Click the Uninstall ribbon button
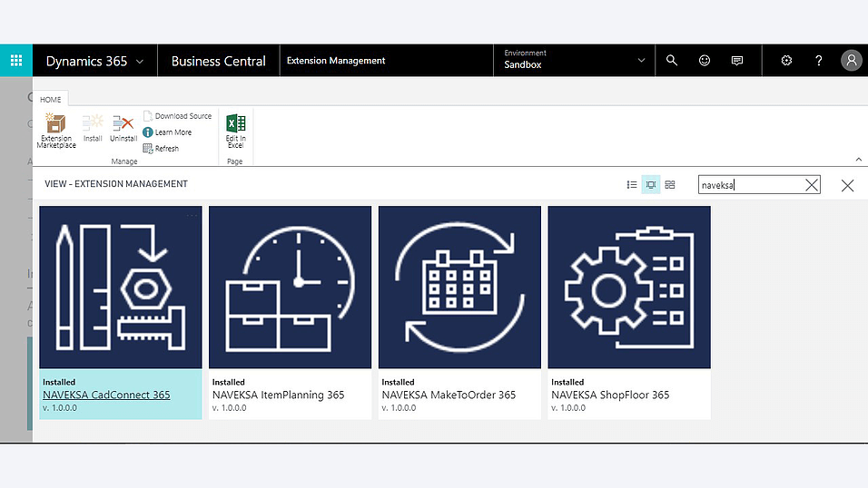The width and height of the screenshot is (868, 488). [x=123, y=128]
